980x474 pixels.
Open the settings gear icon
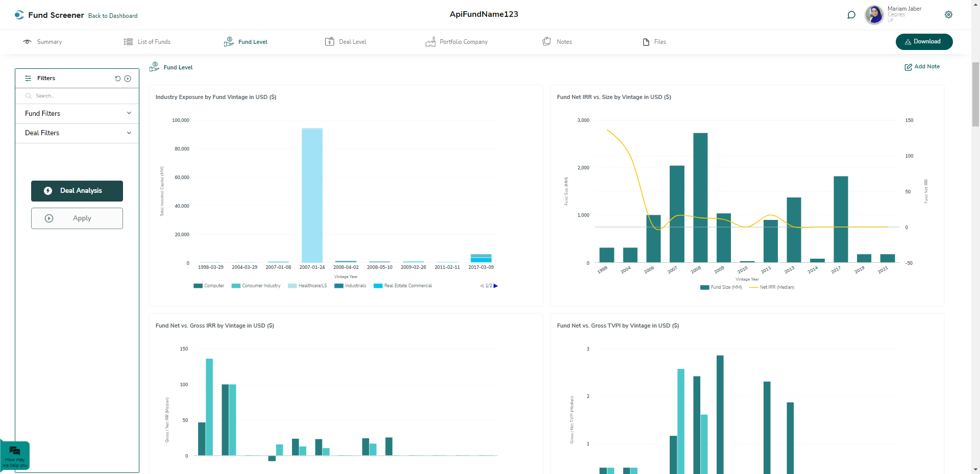pos(948,15)
